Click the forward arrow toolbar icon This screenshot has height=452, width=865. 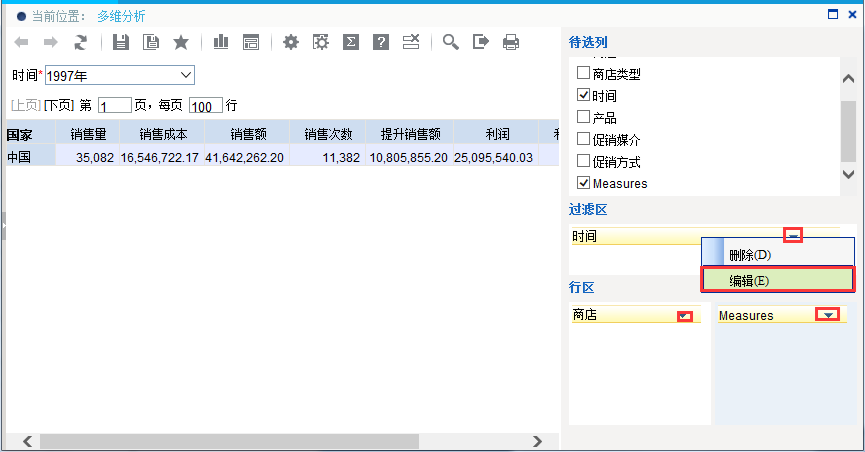tap(51, 42)
